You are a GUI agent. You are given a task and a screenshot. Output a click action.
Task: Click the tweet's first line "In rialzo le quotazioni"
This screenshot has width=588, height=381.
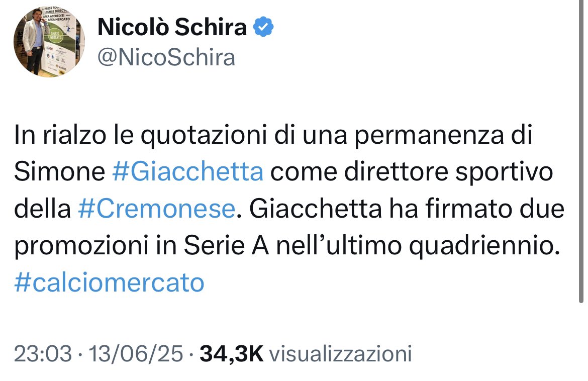click(x=140, y=135)
